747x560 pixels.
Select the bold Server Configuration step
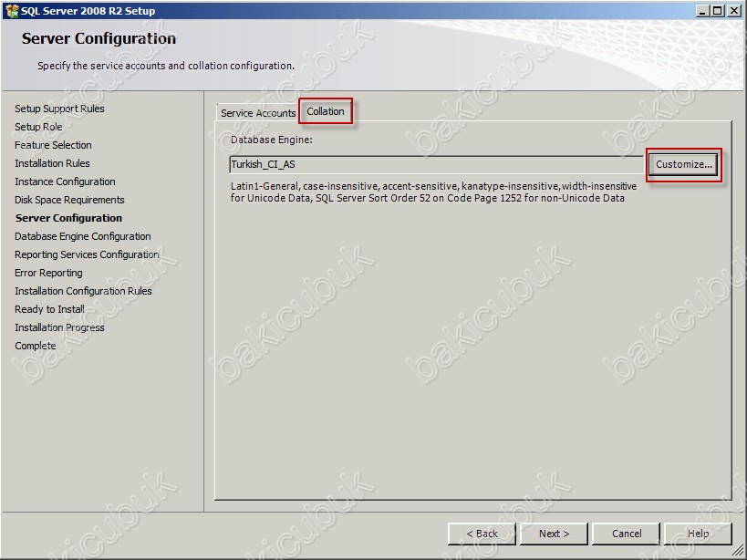pos(68,218)
